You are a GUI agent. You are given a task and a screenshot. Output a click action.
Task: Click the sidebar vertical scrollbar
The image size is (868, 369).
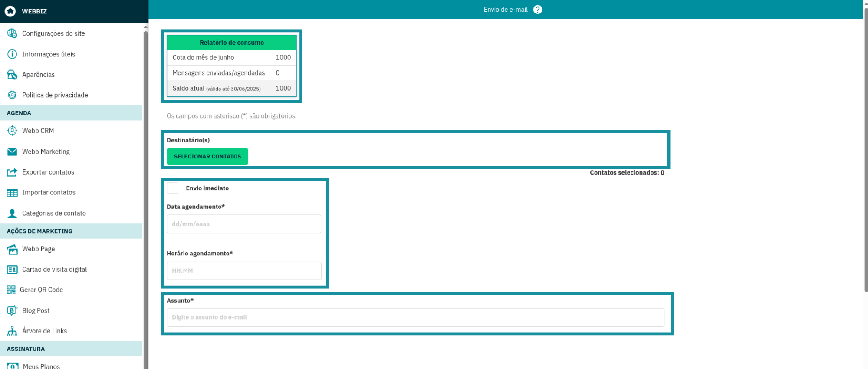(145, 174)
